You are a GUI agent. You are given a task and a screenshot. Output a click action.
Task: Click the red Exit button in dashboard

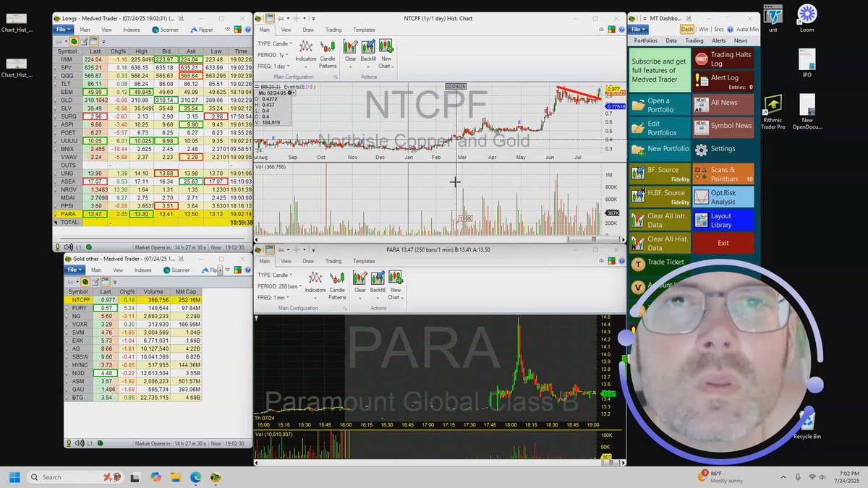tap(723, 243)
